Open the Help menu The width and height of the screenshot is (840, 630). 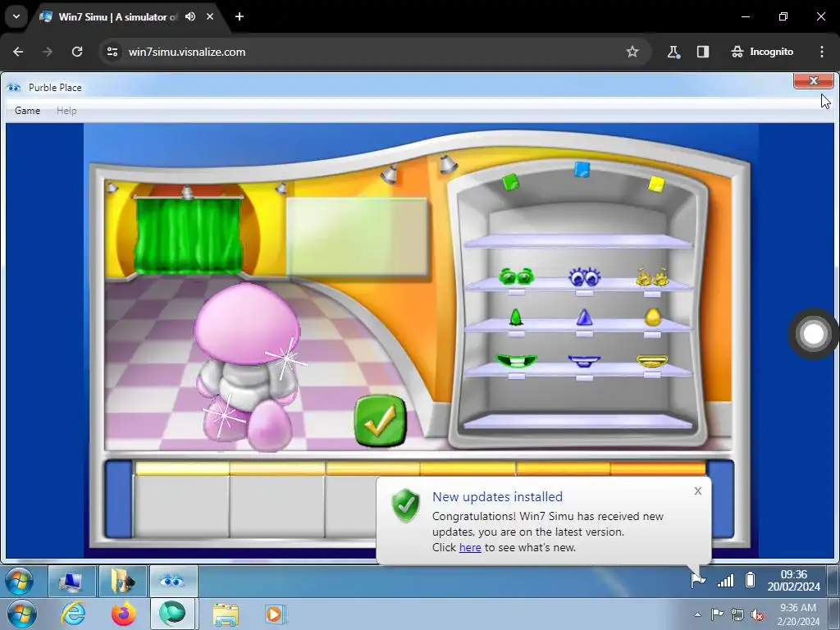(66, 111)
